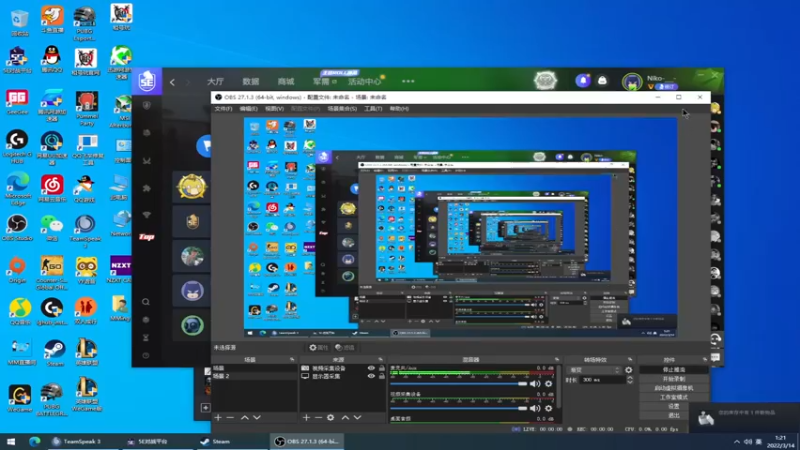The height and width of the screenshot is (450, 800).
Task: Adjust the 麦克风/Aux volume slider
Action: pos(459,384)
